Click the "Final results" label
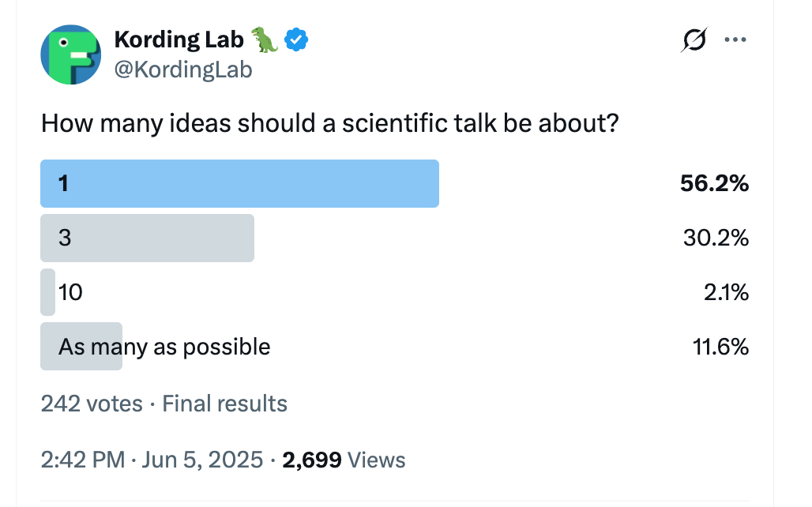Screen dimensions: 812x507 tap(225, 404)
